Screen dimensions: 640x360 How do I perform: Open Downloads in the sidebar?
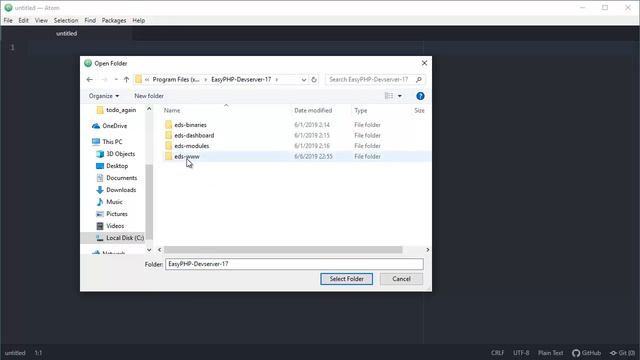click(x=121, y=190)
